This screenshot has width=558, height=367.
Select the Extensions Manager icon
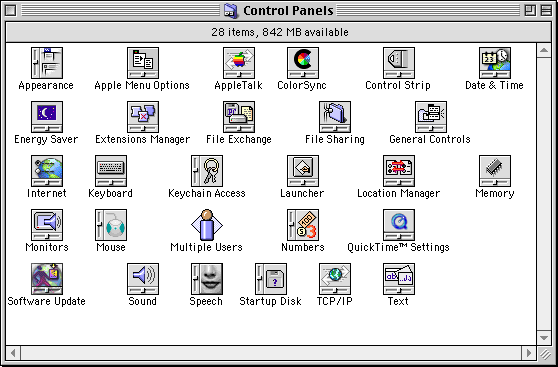[143, 117]
